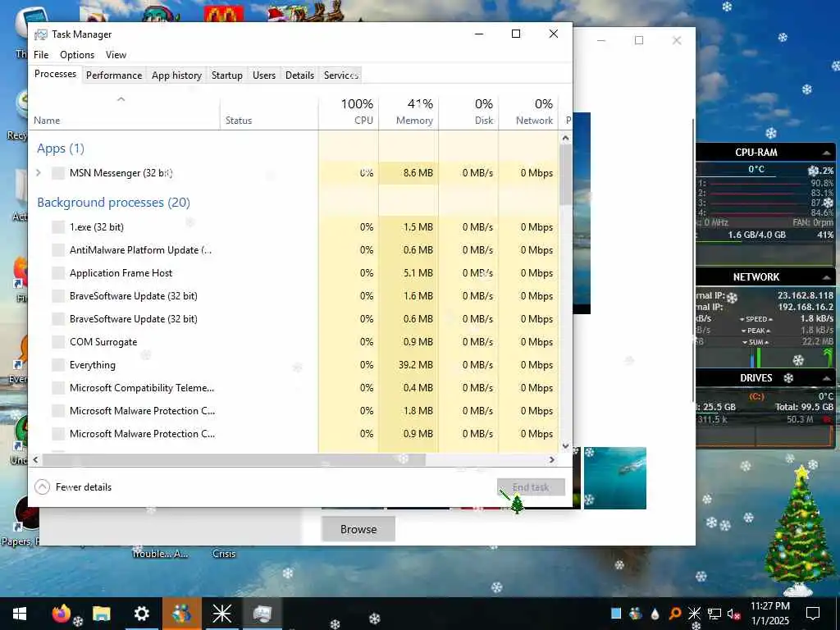Viewport: 840px width, 630px height.
Task: Sort processes by CPU usage column
Action: point(349,113)
